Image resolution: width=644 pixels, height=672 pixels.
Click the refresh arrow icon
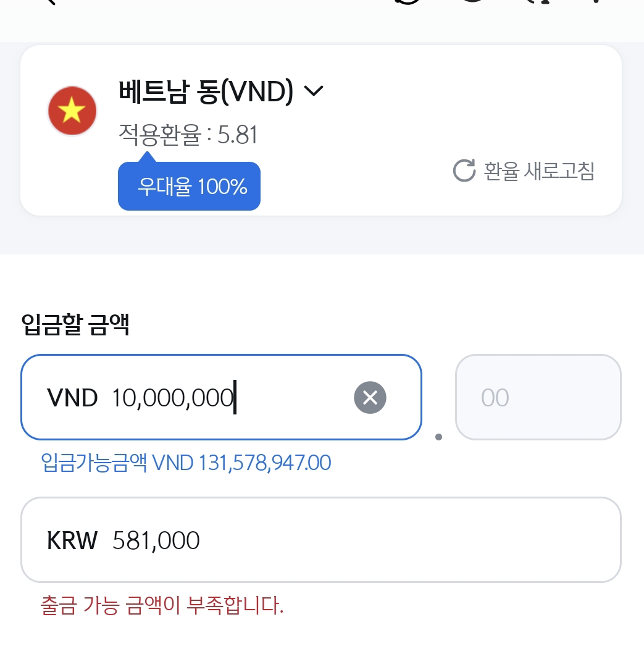click(464, 170)
